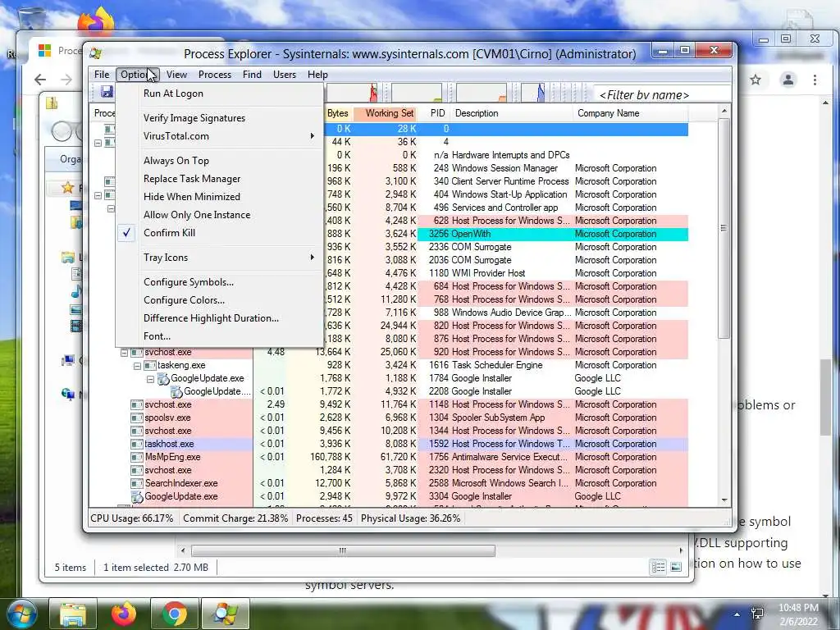This screenshot has height=630, width=840.
Task: Click the SearchIndexer.exe process icon
Action: pyautogui.click(x=137, y=483)
